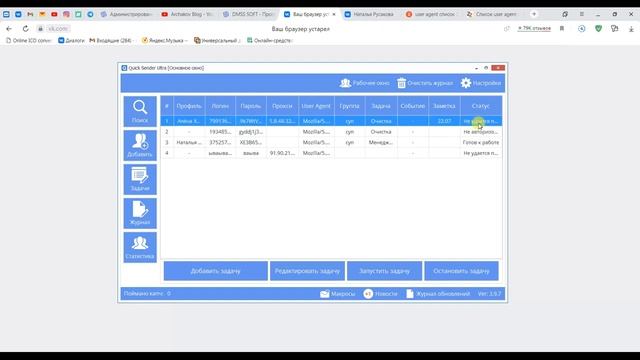Open the Online ICO bookmark
The height and width of the screenshot is (360, 640).
[x=29, y=40]
